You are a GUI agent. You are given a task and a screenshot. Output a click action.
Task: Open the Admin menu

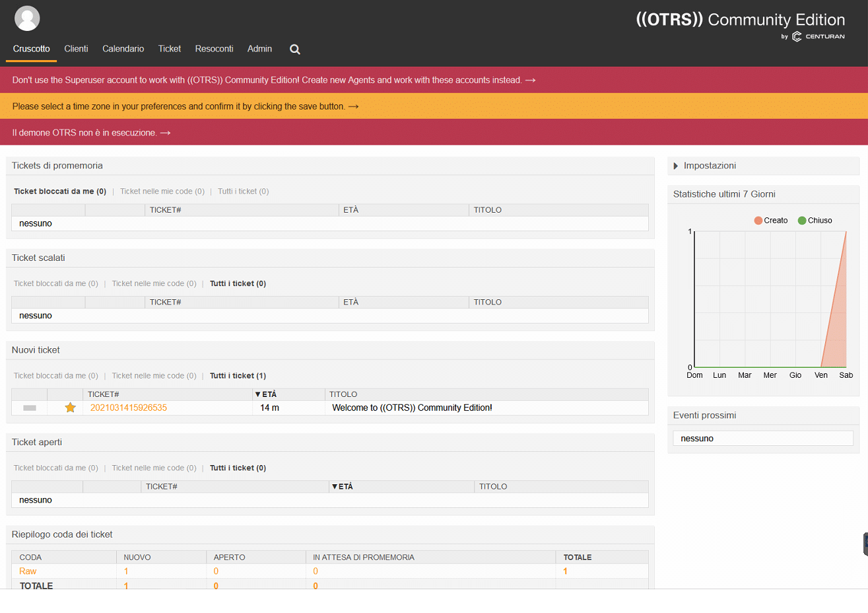tap(259, 49)
